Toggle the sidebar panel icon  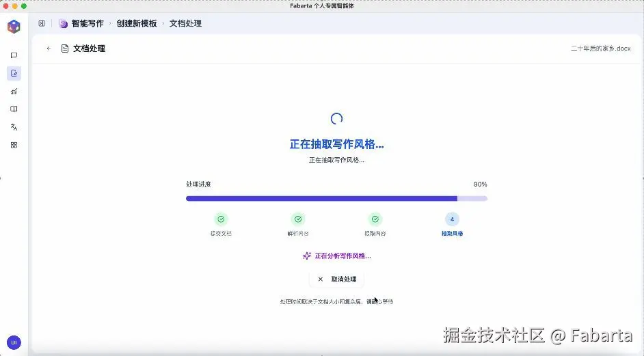tap(42, 23)
